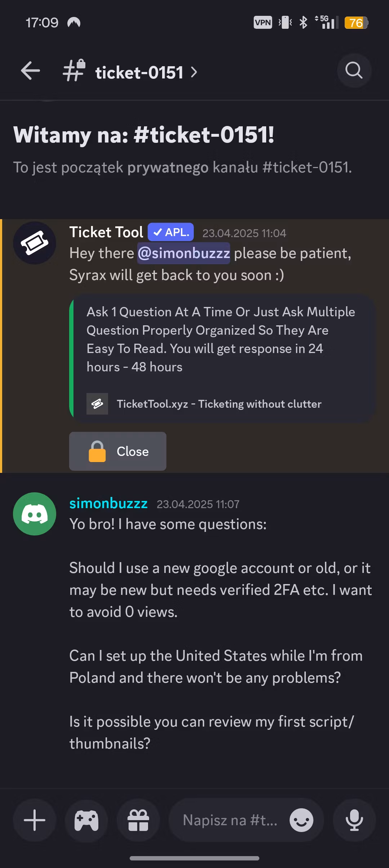This screenshot has height=868, width=389.
Task: Open the TicketTool.xyz embed footer
Action: click(219, 404)
